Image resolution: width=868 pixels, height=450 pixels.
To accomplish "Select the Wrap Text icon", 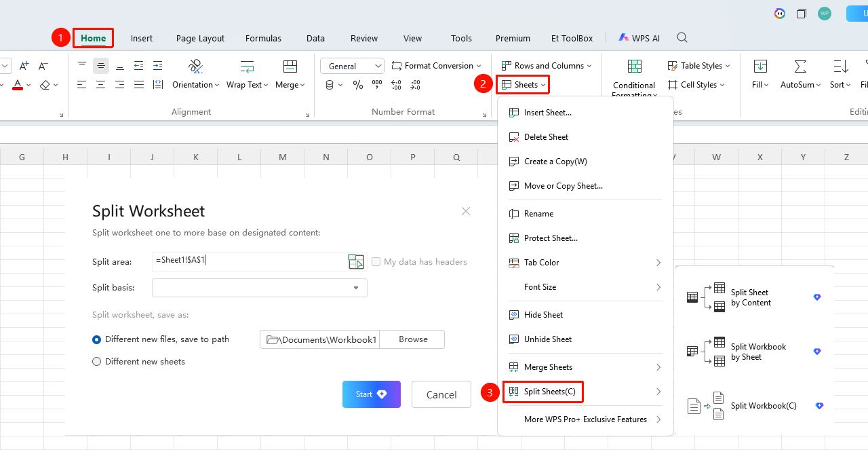I will tap(248, 66).
